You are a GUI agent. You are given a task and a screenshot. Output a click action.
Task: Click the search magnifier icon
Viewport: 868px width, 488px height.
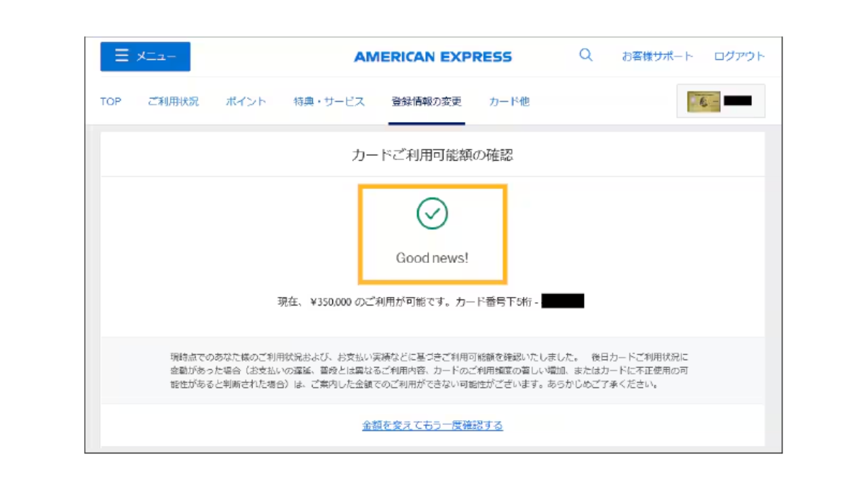[x=586, y=56]
